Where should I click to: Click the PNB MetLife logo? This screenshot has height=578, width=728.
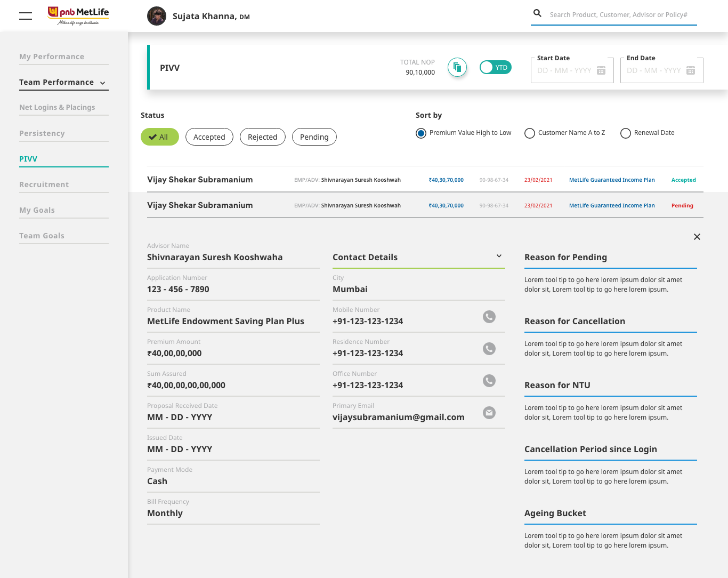78,16
